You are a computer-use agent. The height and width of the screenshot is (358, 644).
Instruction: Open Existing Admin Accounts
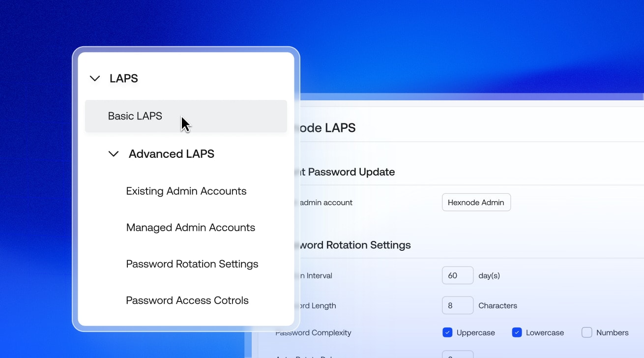tap(186, 191)
